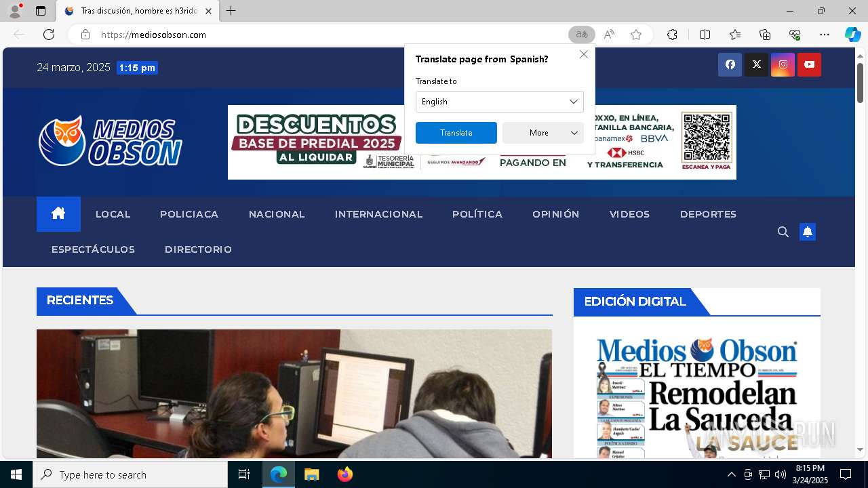Open the Action Center notifications

point(846,474)
